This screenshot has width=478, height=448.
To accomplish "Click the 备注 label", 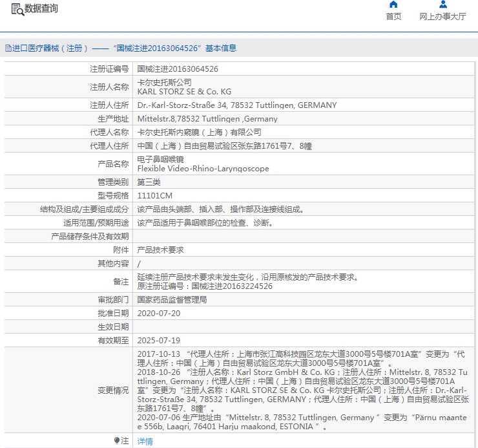I will [x=121, y=282].
